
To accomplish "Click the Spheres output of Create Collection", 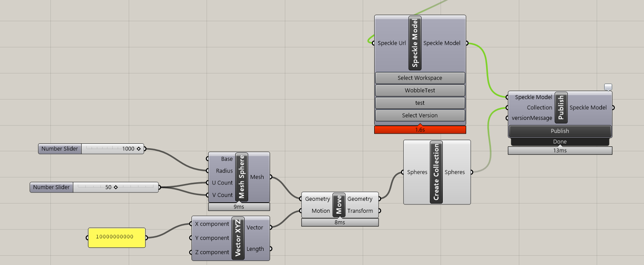I will point(455,172).
